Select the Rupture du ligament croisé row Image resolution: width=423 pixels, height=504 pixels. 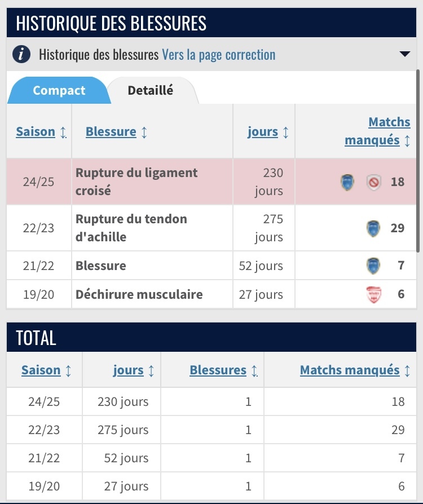click(211, 182)
